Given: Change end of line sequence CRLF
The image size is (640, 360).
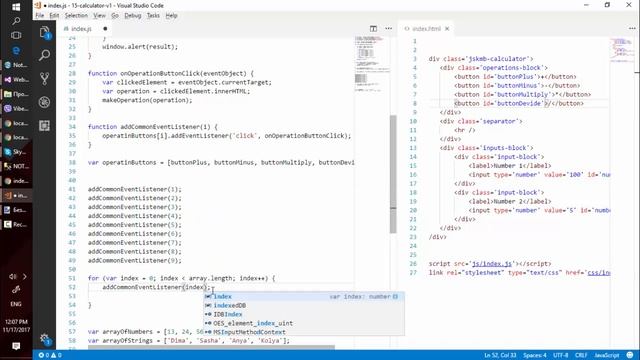Looking at the screenshot, I should pyautogui.click(x=581, y=355).
